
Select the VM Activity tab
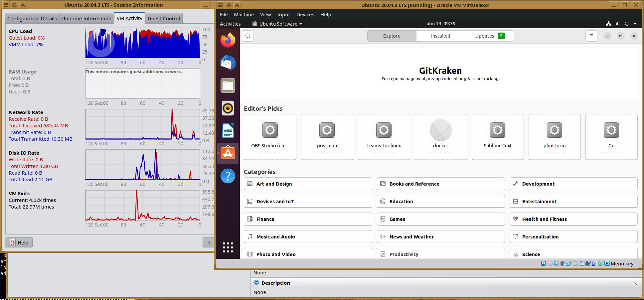[129, 18]
